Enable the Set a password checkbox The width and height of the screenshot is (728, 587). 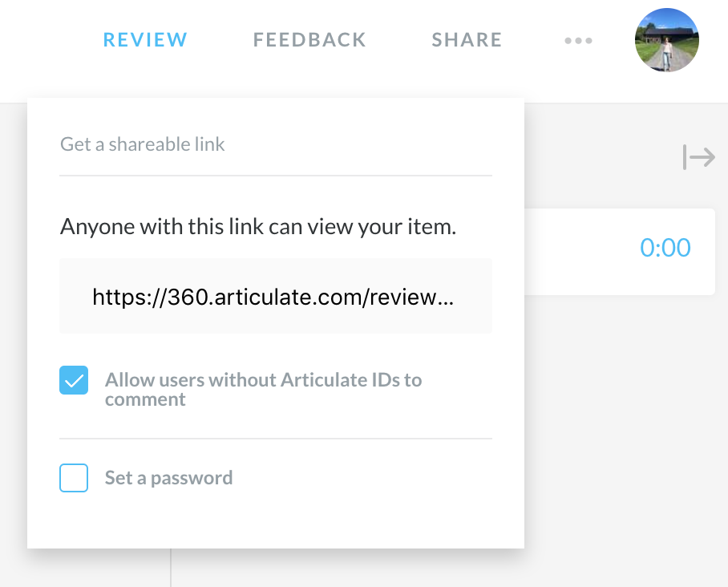(x=74, y=478)
